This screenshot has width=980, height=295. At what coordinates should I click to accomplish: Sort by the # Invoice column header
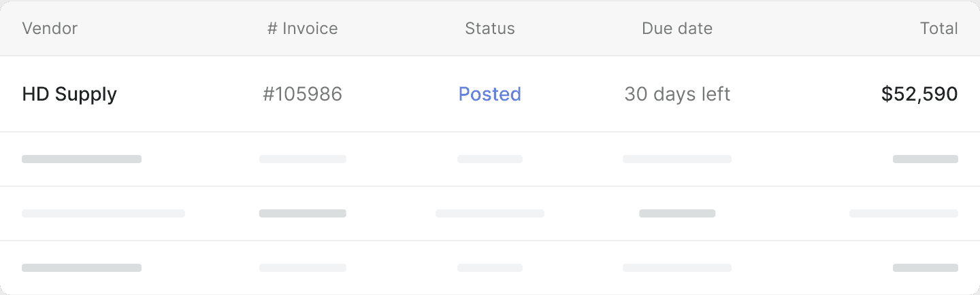(x=302, y=29)
